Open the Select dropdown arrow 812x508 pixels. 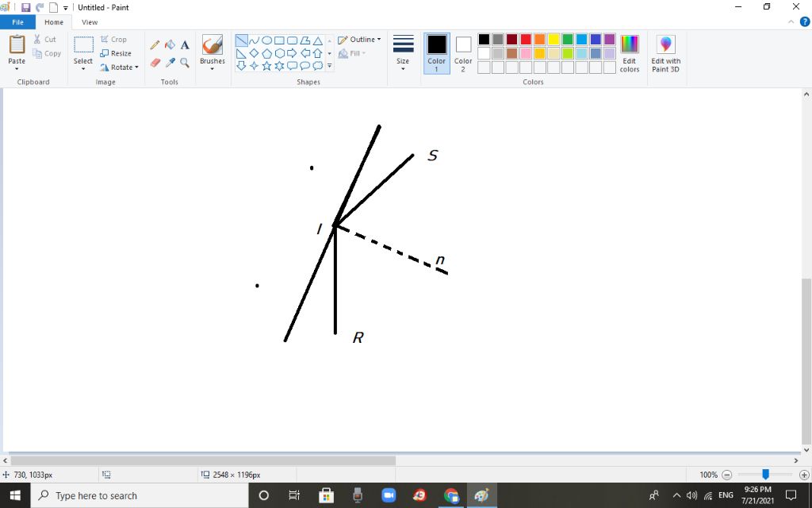coord(82,69)
